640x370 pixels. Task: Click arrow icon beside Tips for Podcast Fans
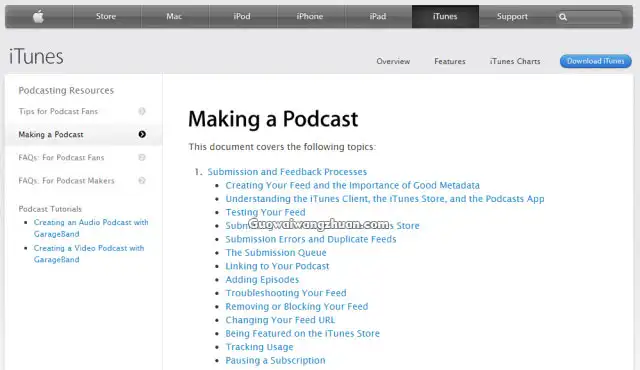coord(142,111)
